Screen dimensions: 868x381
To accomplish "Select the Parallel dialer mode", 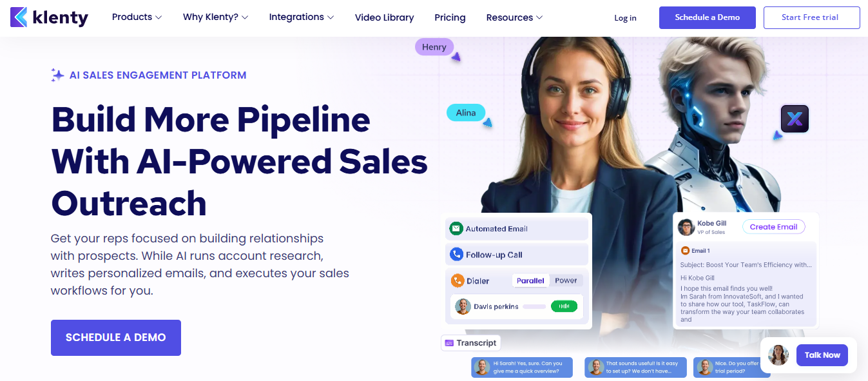I will 530,280.
